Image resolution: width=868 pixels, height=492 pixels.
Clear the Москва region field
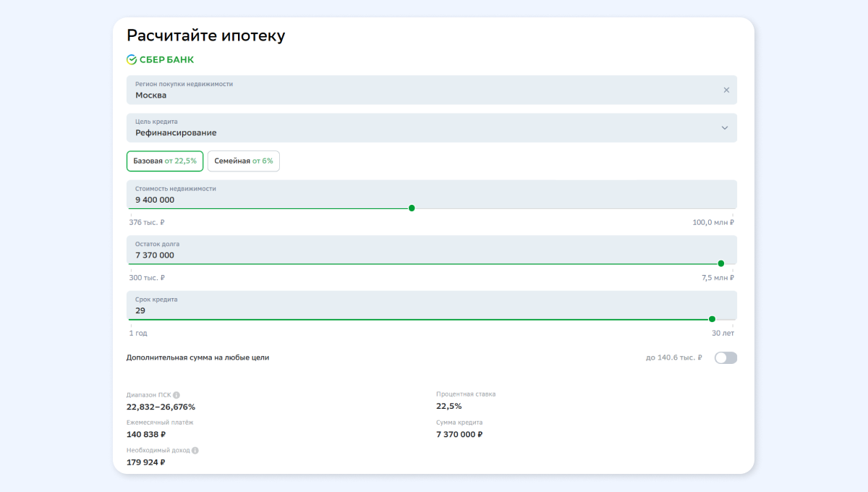point(726,90)
